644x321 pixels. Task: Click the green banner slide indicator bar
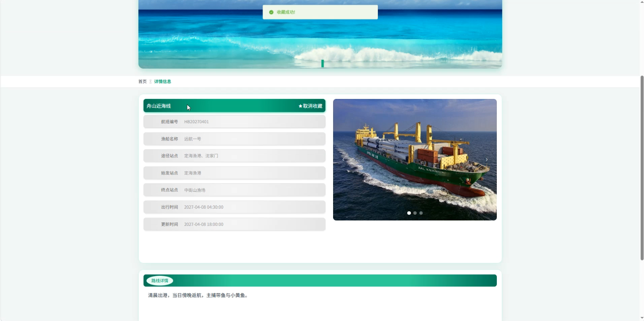click(323, 63)
